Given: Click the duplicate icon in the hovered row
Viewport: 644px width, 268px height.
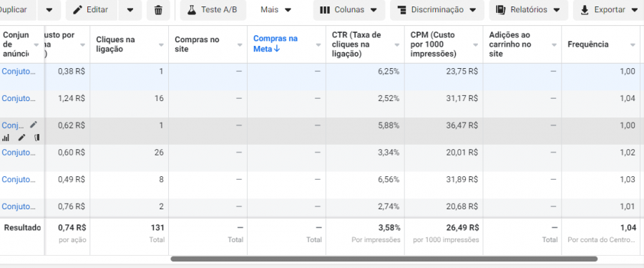Looking at the screenshot, I should [37, 138].
